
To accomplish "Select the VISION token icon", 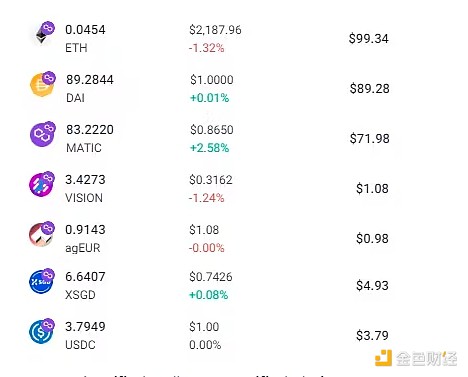I will [x=42, y=184].
